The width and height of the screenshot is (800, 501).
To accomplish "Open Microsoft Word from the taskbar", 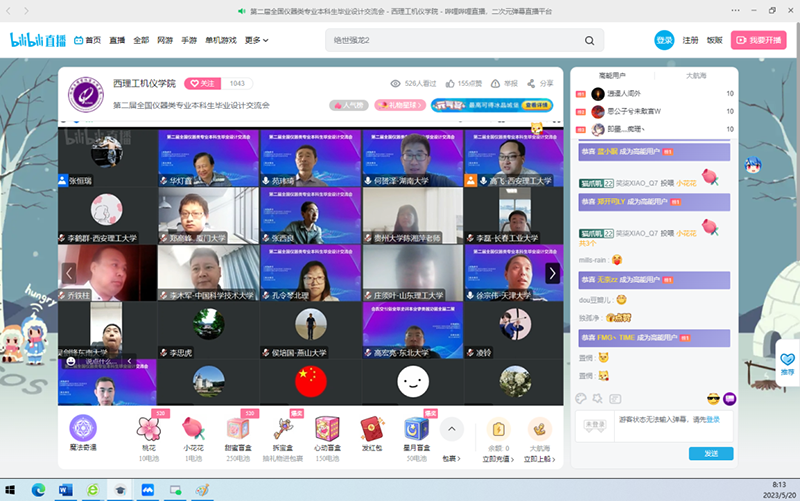I will pyautogui.click(x=67, y=490).
